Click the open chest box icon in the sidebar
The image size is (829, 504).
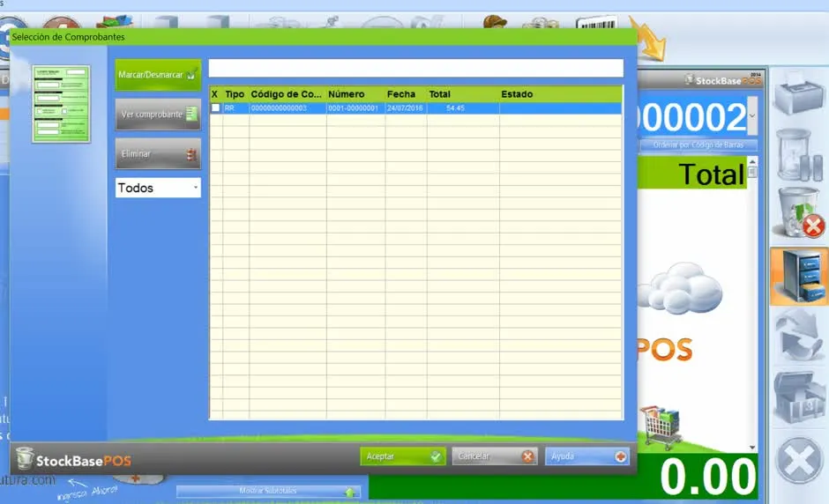click(799, 397)
